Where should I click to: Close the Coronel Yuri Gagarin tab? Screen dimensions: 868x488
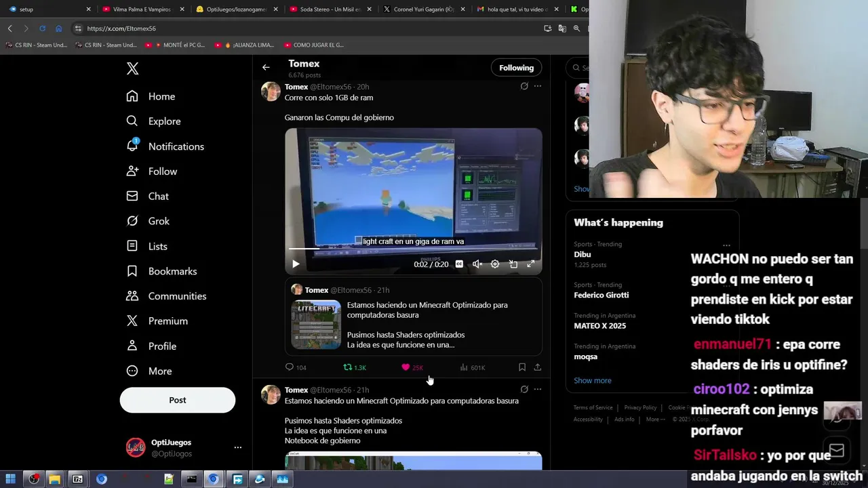tap(462, 9)
